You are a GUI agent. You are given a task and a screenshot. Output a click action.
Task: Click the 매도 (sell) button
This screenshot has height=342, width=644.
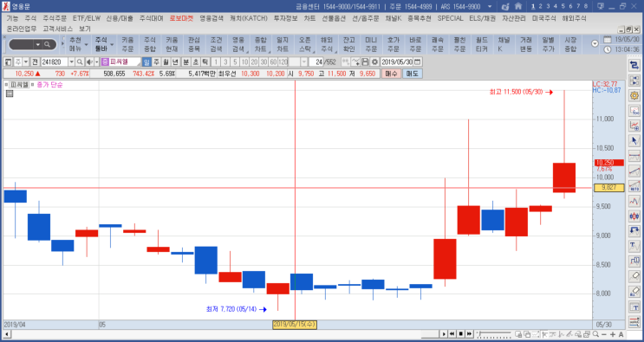(x=412, y=74)
